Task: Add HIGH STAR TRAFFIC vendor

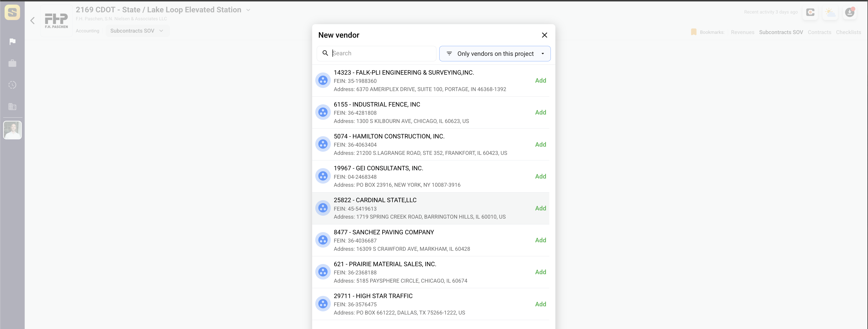Action: (540, 304)
